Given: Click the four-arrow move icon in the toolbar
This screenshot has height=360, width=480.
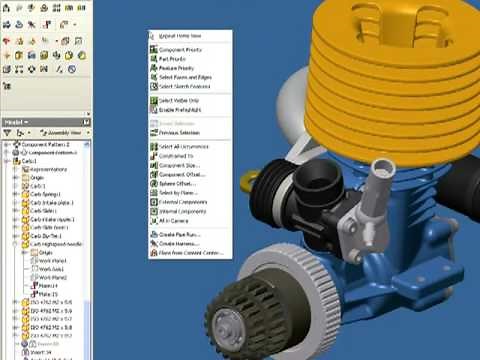Looking at the screenshot, I should coord(31,69).
